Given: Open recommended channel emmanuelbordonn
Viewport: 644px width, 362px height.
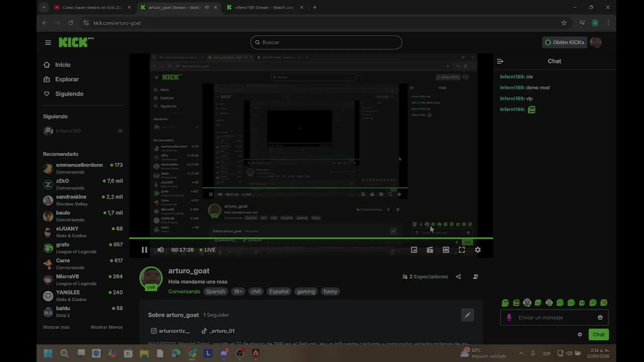Looking at the screenshot, I should point(83,168).
